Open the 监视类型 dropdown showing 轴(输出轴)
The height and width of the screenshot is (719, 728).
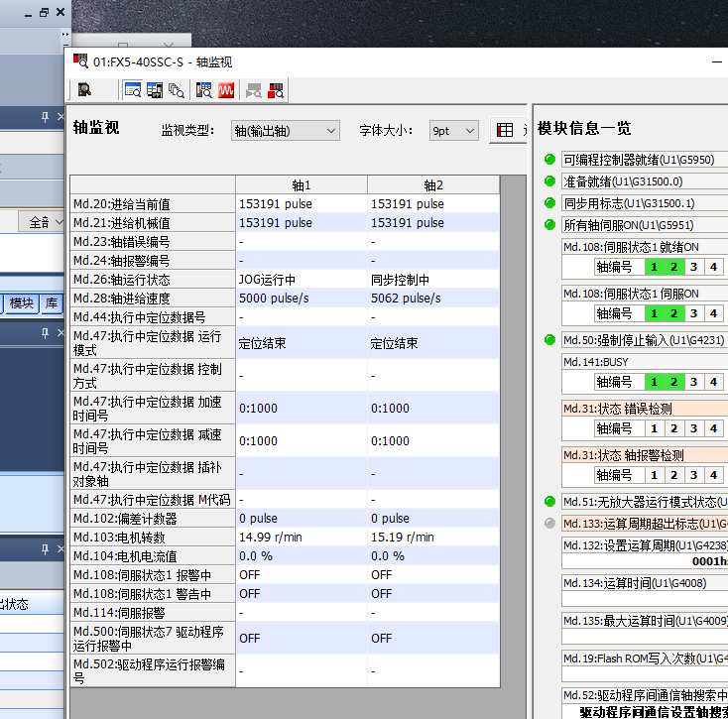point(285,131)
